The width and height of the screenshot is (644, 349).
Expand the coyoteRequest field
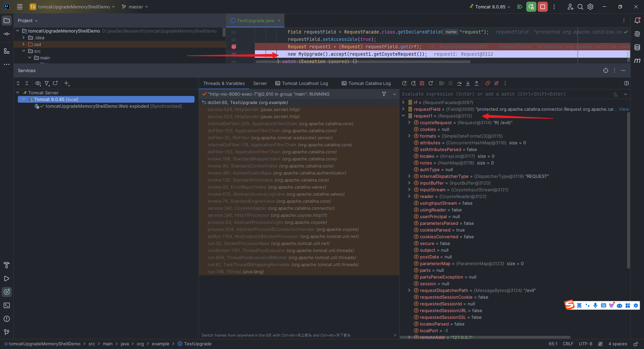point(409,122)
